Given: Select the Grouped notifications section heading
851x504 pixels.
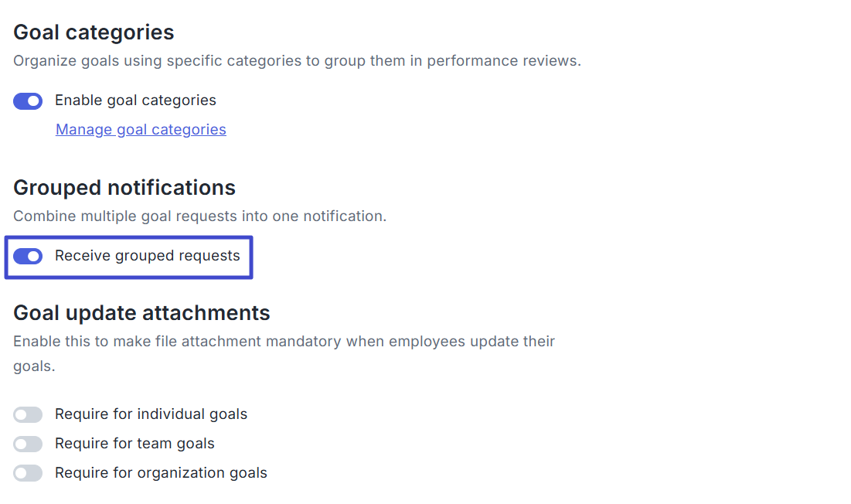Looking at the screenshot, I should pos(124,188).
